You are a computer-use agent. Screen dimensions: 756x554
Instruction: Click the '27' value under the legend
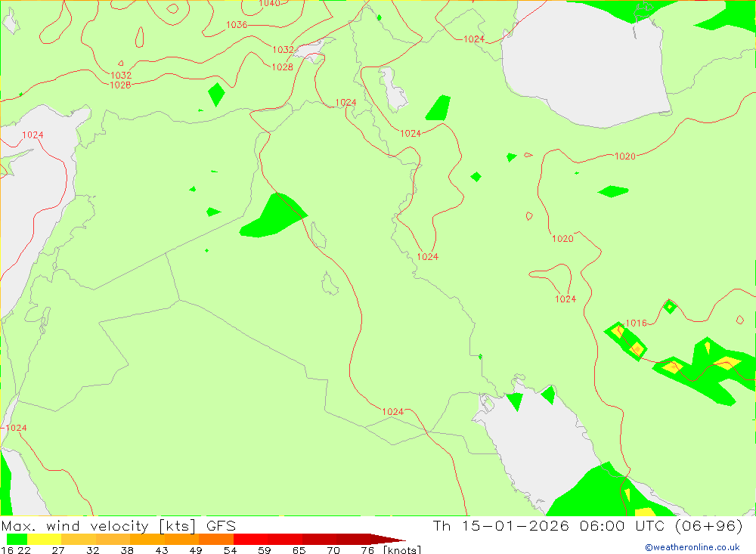pyautogui.click(x=58, y=550)
